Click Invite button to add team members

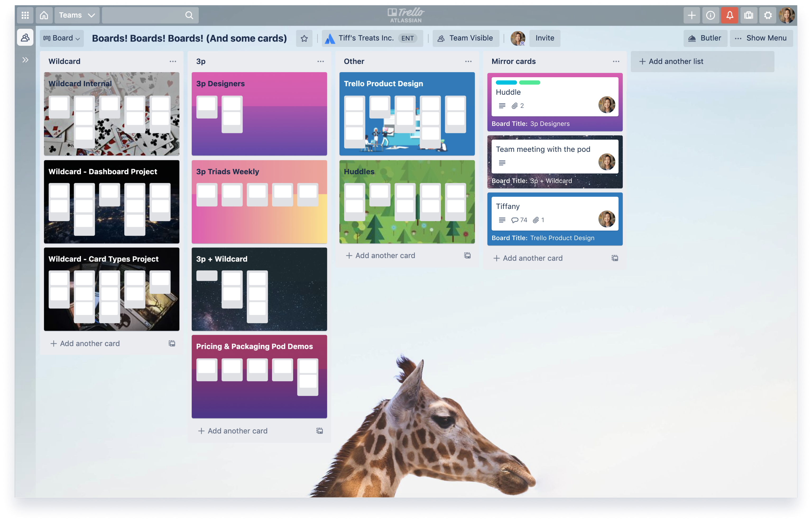coord(545,38)
